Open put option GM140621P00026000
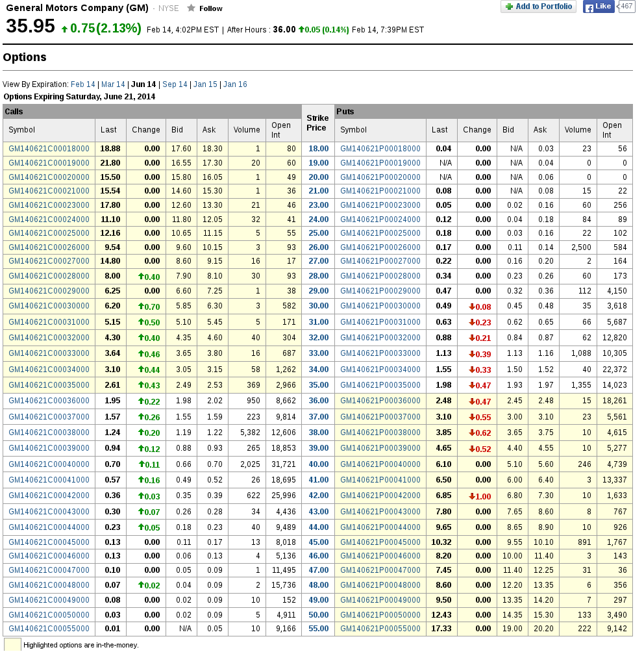644x654 pixels. point(380,247)
